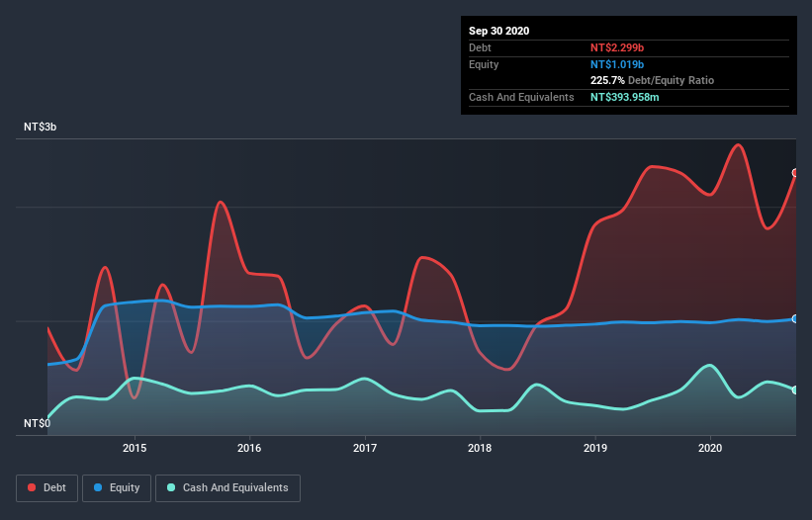This screenshot has height=520, width=812.
Task: Click the blue Equity legend dot
Action: tap(98, 487)
